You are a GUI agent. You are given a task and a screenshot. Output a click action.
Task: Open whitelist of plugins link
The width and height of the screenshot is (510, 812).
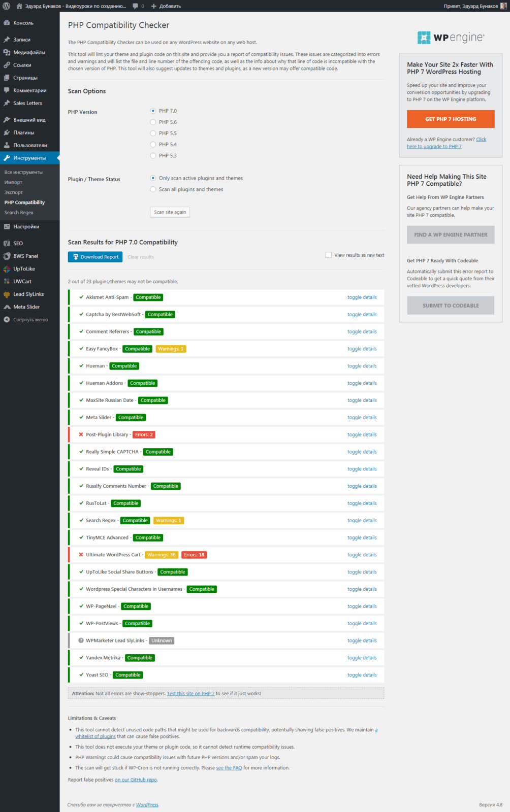pyautogui.click(x=95, y=736)
